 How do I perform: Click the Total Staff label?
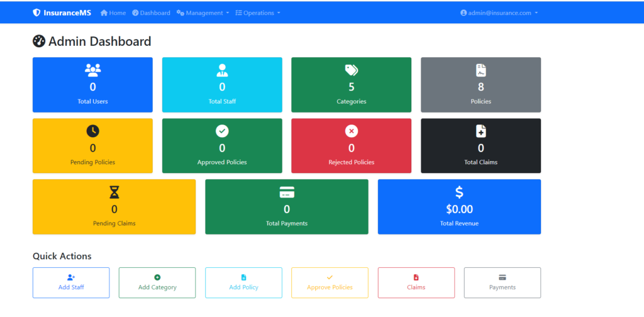[x=222, y=101]
